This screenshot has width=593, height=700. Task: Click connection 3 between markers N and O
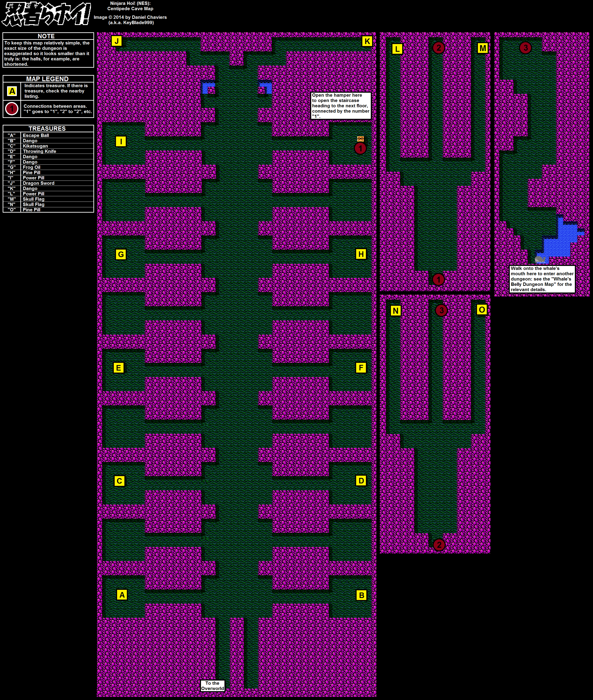pos(441,310)
